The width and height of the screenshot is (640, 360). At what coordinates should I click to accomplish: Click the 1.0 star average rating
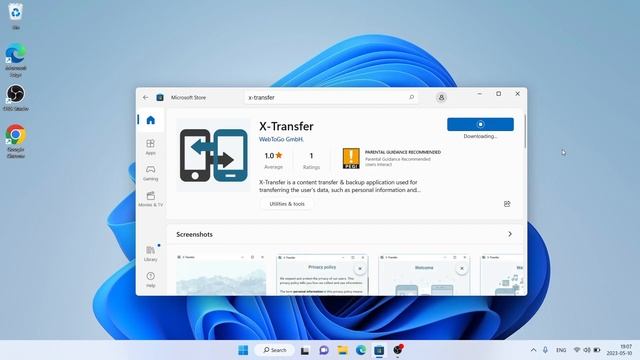273,160
